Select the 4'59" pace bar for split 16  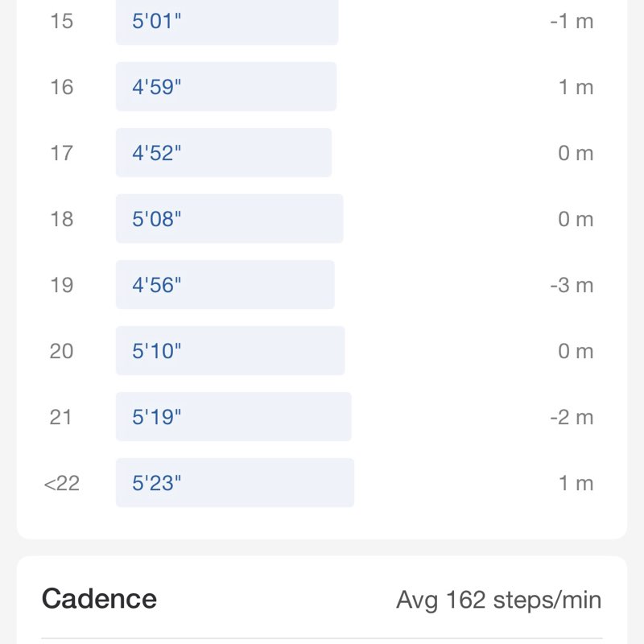pyautogui.click(x=225, y=87)
